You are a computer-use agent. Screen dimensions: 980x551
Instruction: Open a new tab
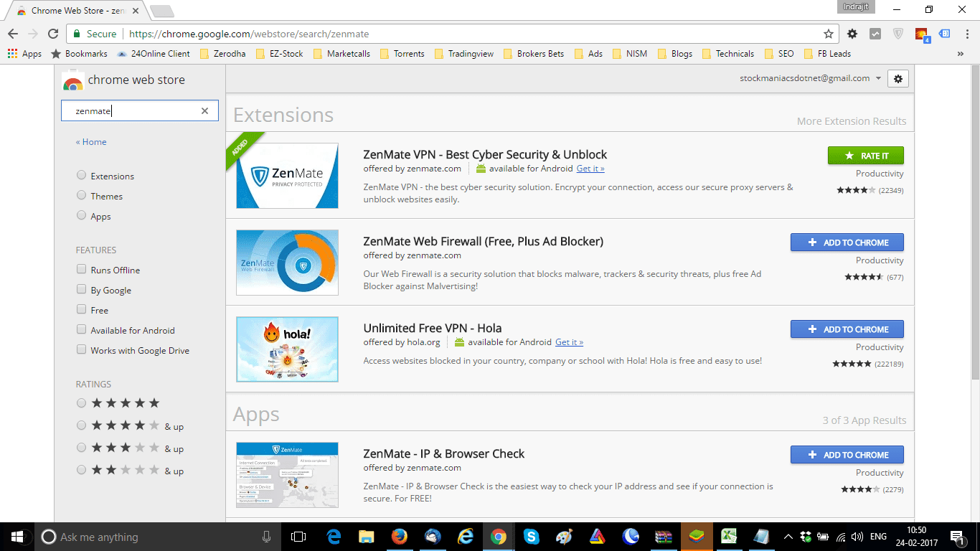point(161,11)
